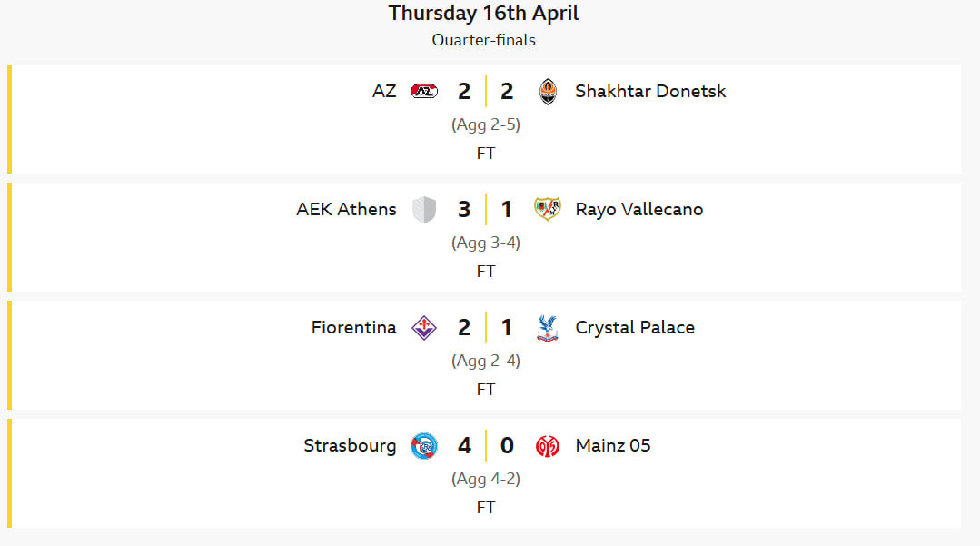Click the AEK Athens placeholder shield icon

(424, 210)
